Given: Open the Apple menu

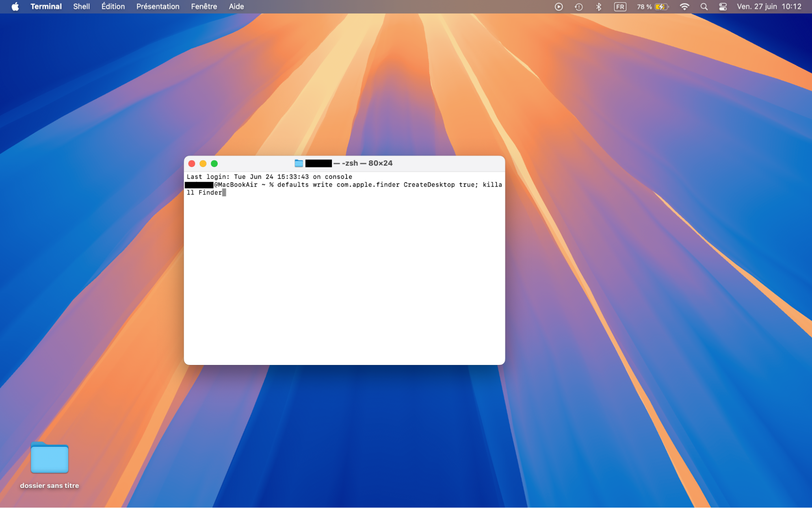Looking at the screenshot, I should click(15, 7).
